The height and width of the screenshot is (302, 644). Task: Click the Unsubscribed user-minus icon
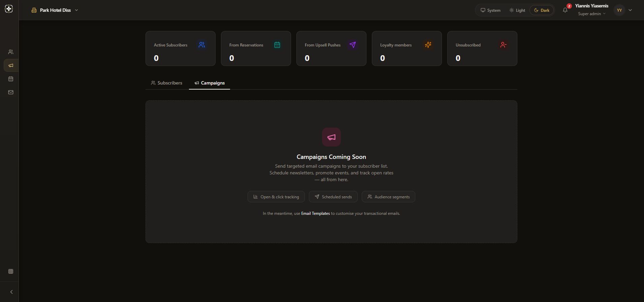(504, 45)
